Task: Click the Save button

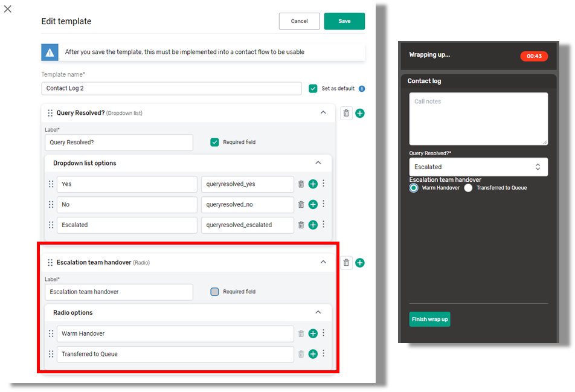Action: click(344, 21)
